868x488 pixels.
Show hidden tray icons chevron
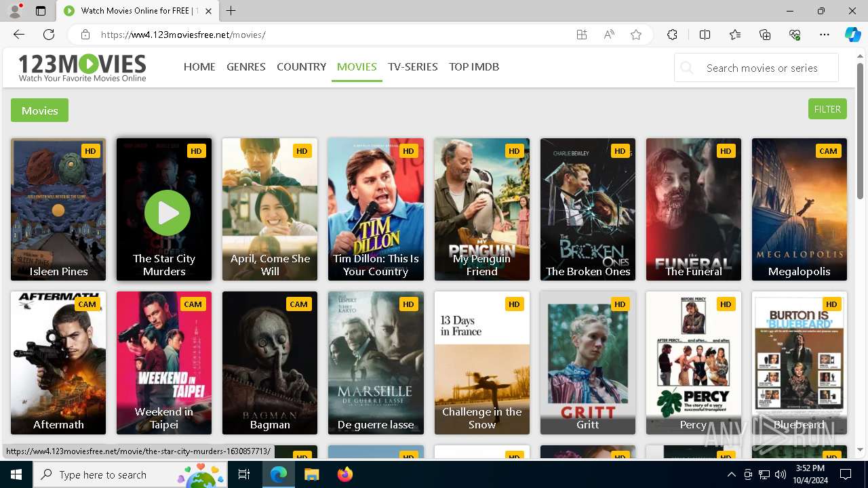(x=731, y=474)
